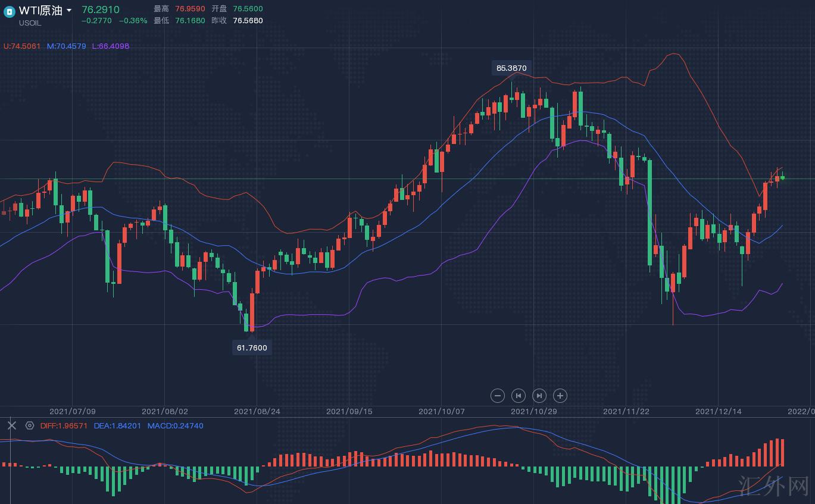Click the 61.7600 low price marker
815x504 pixels.
(x=252, y=348)
